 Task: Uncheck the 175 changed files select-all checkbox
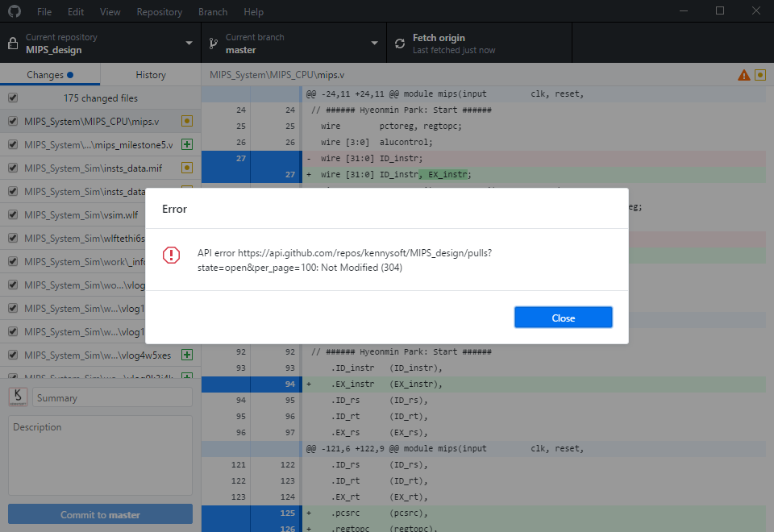coord(12,97)
